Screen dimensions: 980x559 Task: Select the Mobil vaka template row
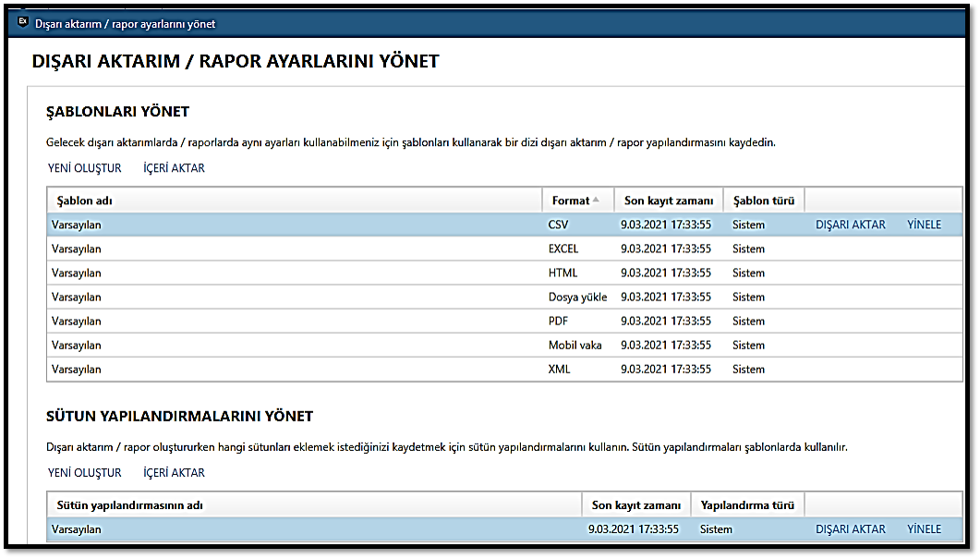point(277,345)
